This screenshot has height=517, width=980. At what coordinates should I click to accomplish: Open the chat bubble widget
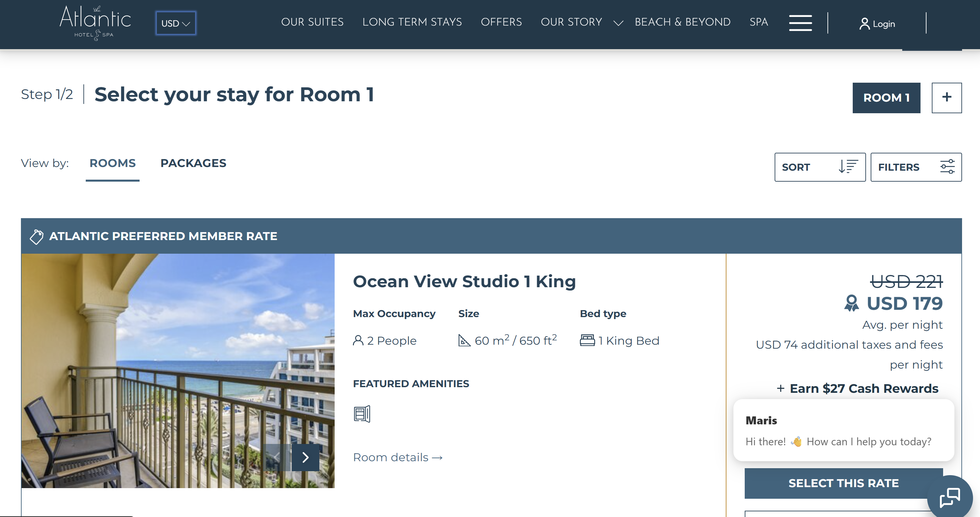point(950,497)
